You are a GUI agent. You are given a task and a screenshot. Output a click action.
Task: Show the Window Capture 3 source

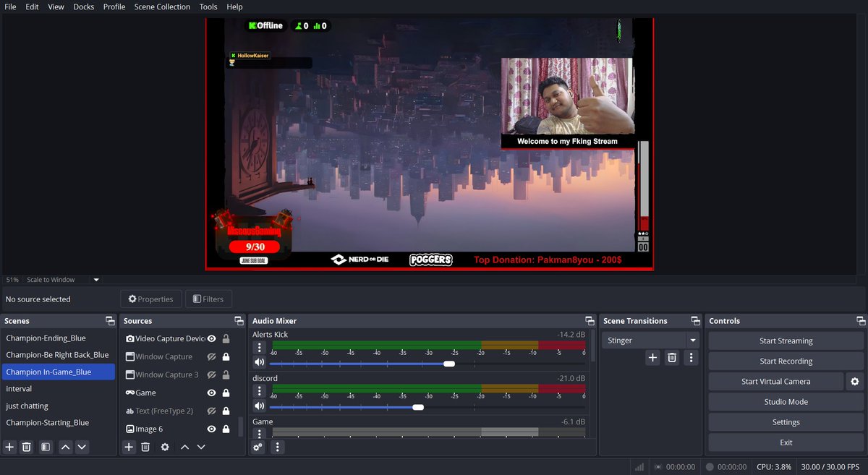click(x=212, y=375)
